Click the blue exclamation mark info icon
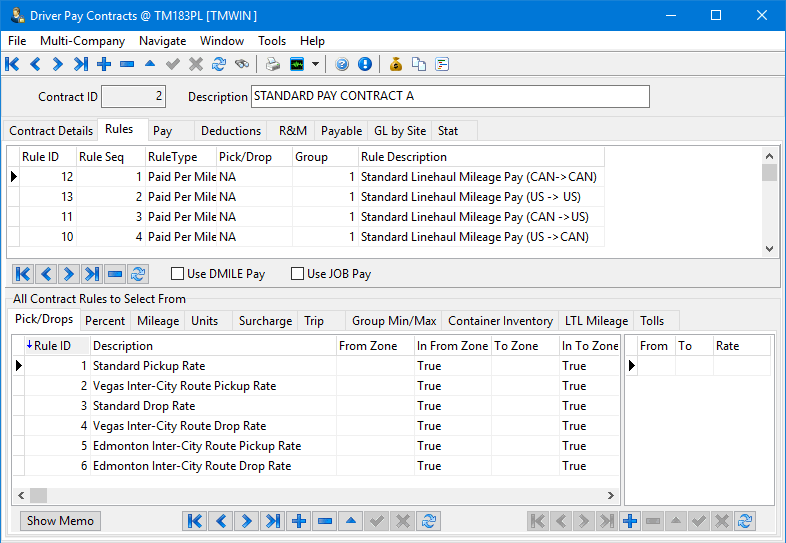The width and height of the screenshot is (786, 543). tap(364, 64)
